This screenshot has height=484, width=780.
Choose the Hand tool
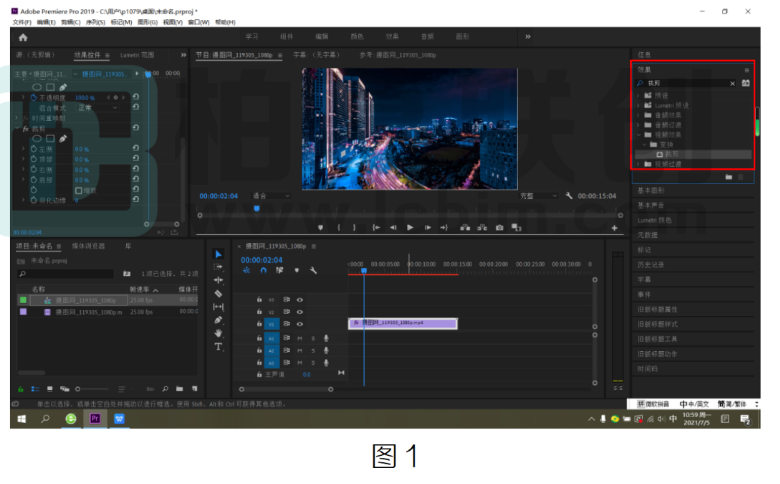pos(218,333)
